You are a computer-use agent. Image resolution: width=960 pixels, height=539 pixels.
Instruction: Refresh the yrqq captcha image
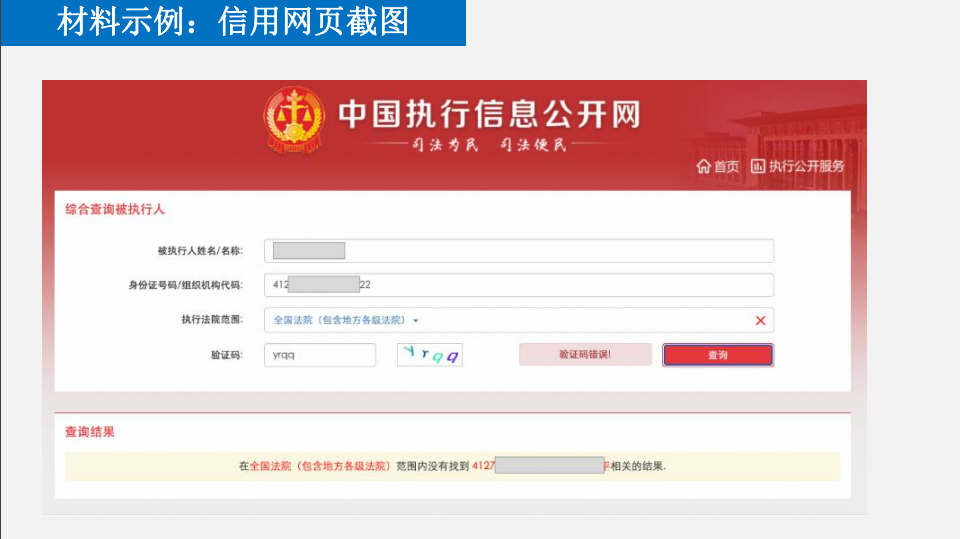tap(430, 355)
